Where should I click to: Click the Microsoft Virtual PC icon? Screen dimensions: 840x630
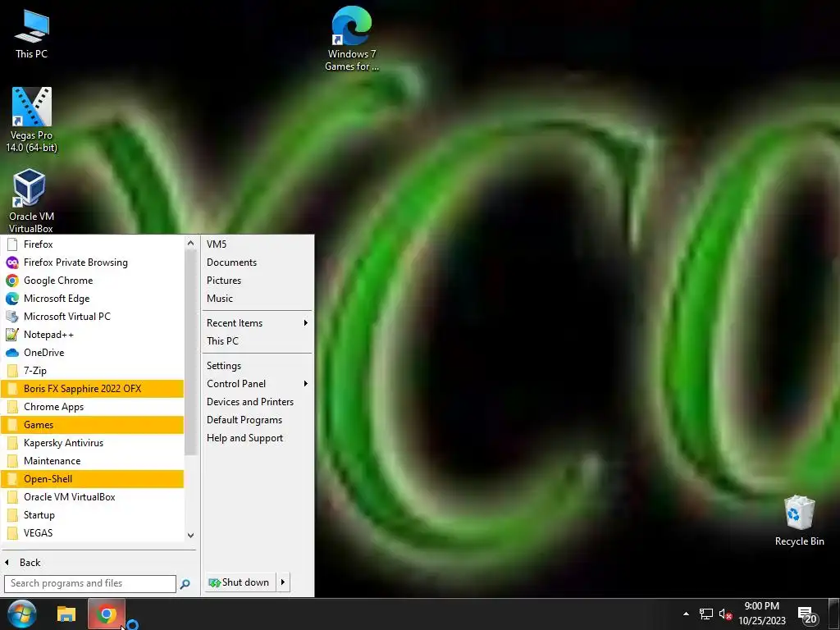coord(11,317)
